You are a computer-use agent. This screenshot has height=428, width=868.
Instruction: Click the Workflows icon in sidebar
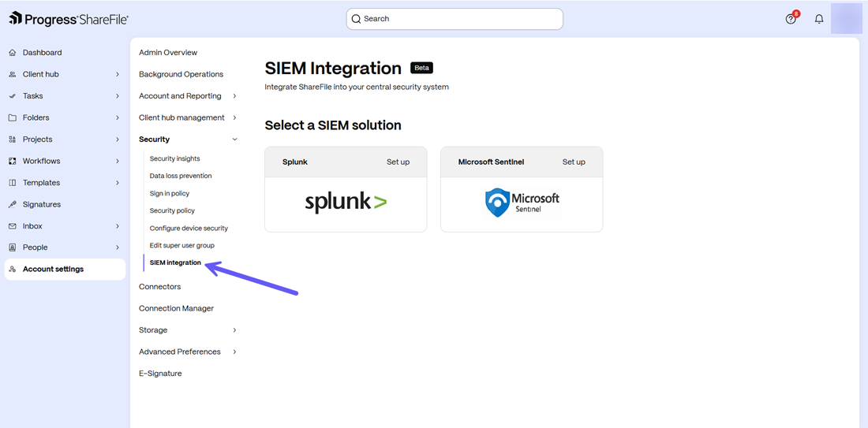(x=12, y=161)
